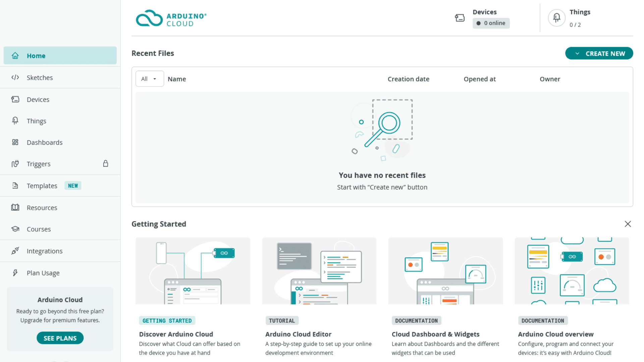Click the Courses graduation cap icon
Viewport: 644px width, 362px height.
coord(15,229)
